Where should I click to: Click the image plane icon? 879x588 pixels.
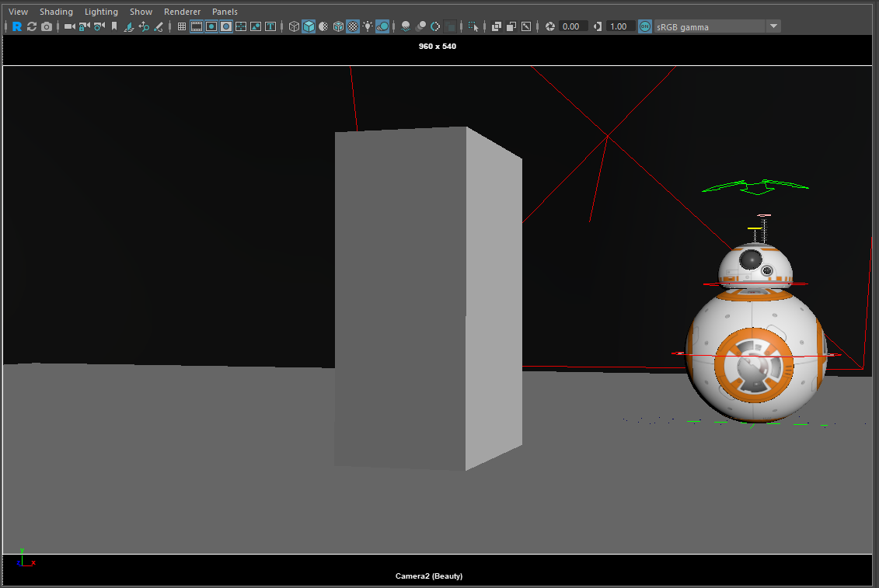coord(129,26)
